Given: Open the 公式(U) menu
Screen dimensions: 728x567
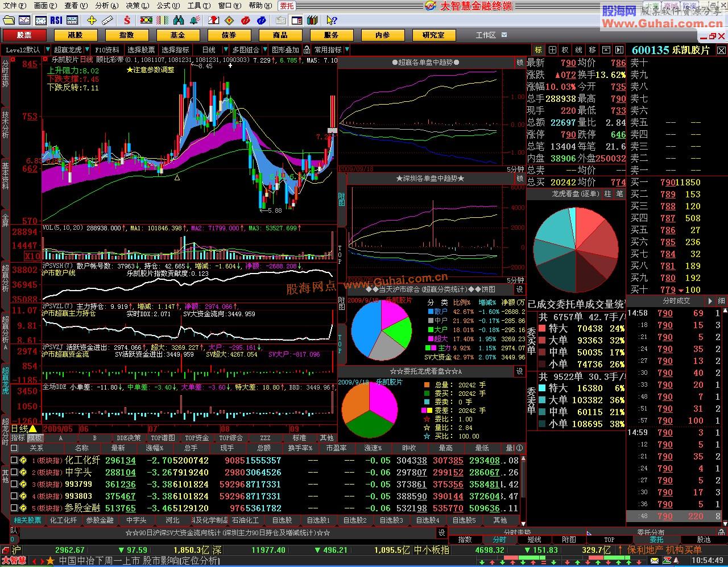Looking at the screenshot, I should coord(168,6).
